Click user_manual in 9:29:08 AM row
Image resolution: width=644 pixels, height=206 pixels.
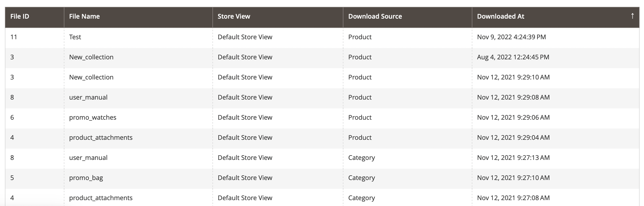88,97
